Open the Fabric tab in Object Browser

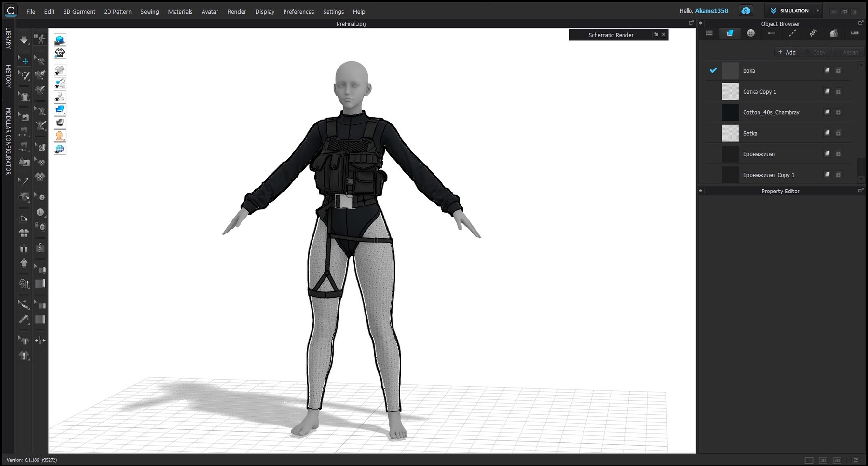730,33
